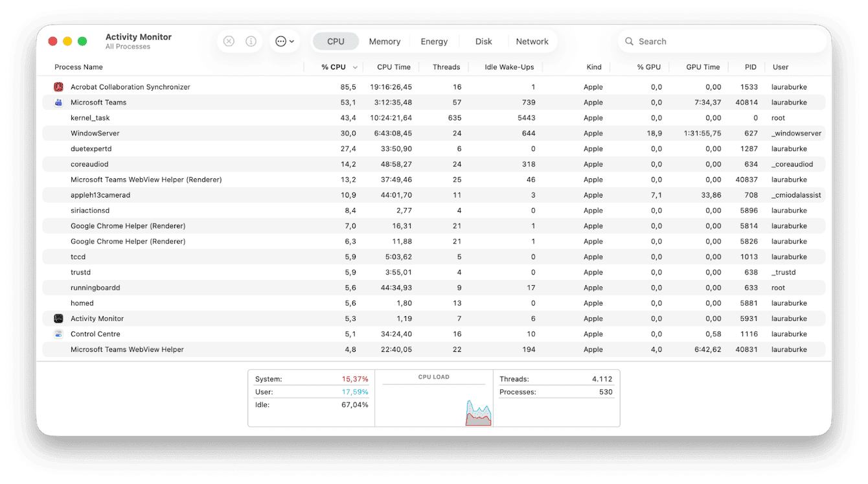Select the homed process row

434,303
